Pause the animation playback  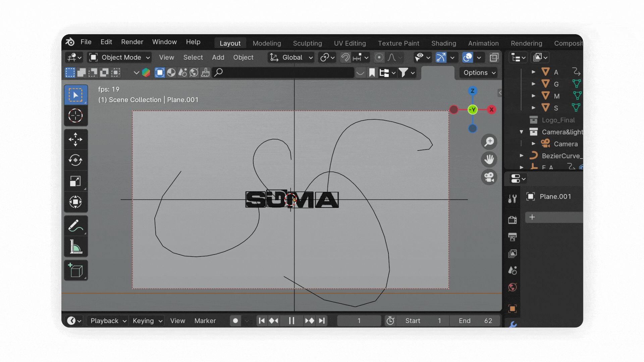(x=291, y=321)
